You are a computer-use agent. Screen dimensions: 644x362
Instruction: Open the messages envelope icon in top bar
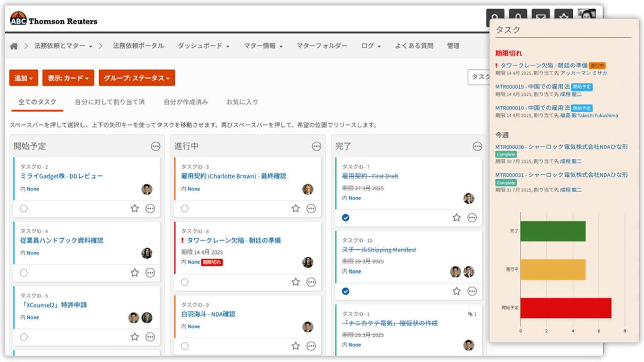click(x=541, y=16)
